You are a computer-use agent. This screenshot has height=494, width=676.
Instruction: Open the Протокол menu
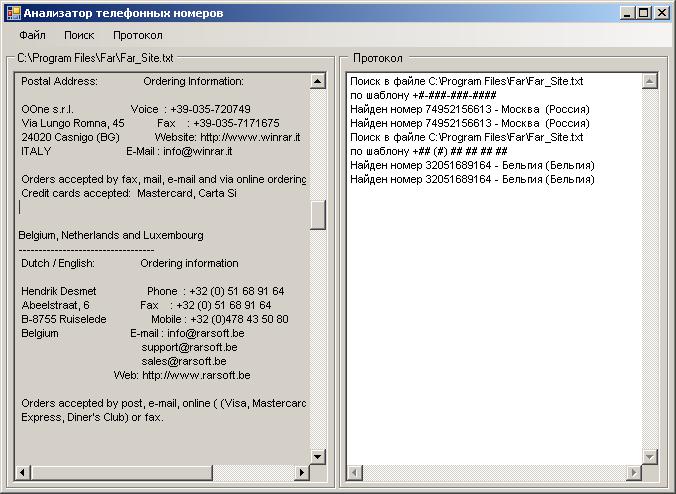[138, 35]
